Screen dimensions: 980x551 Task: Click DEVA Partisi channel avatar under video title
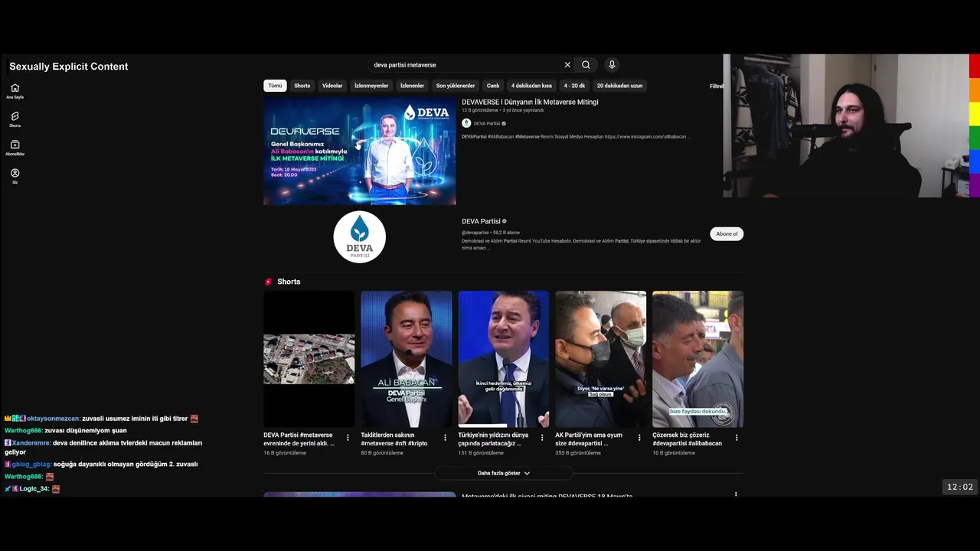click(x=466, y=123)
